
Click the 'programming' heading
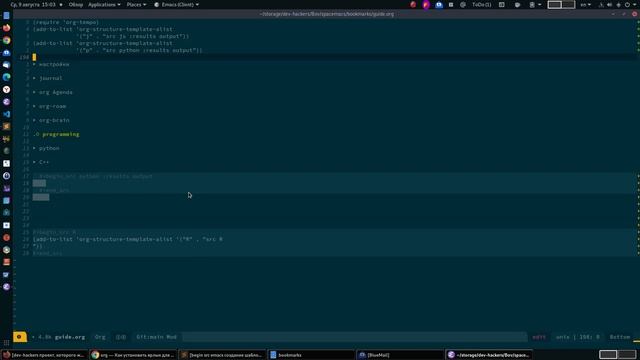61,134
